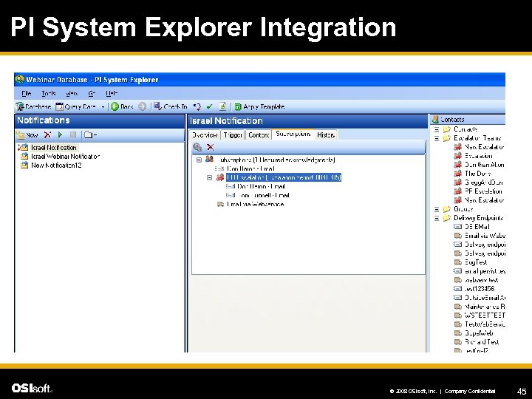The width and height of the screenshot is (532, 399).
Task: Select Richard Test endpoint
Action: [482, 342]
